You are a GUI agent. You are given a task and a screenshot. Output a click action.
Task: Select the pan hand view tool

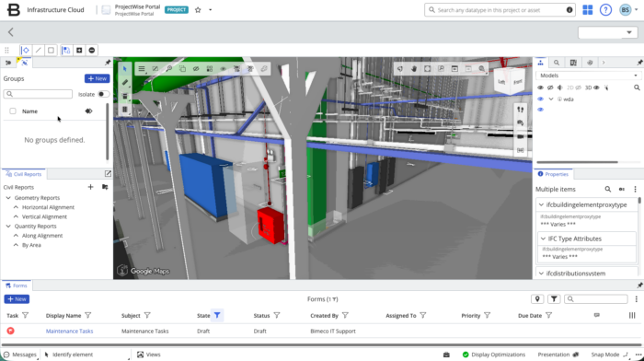(x=414, y=69)
